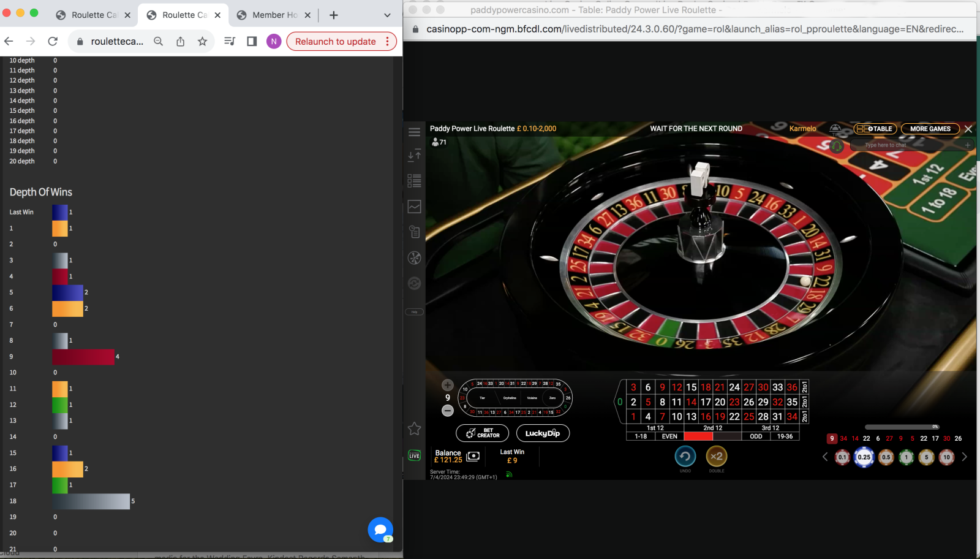
Task: Click the Undo bet button
Action: (x=685, y=456)
